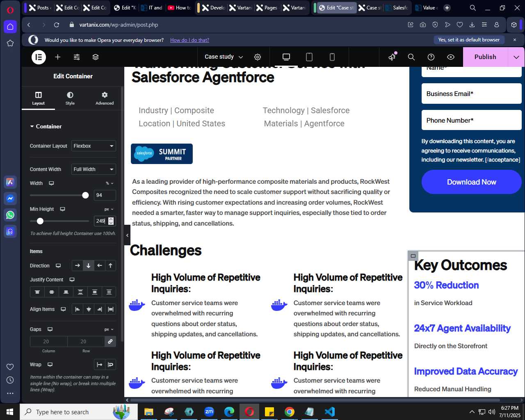Set direction to column down arrow
The width and height of the screenshot is (525, 420).
coord(88,266)
